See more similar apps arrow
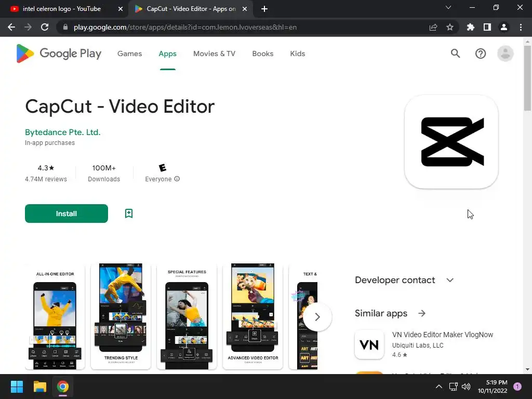This screenshot has height=399, width=532. point(422,313)
